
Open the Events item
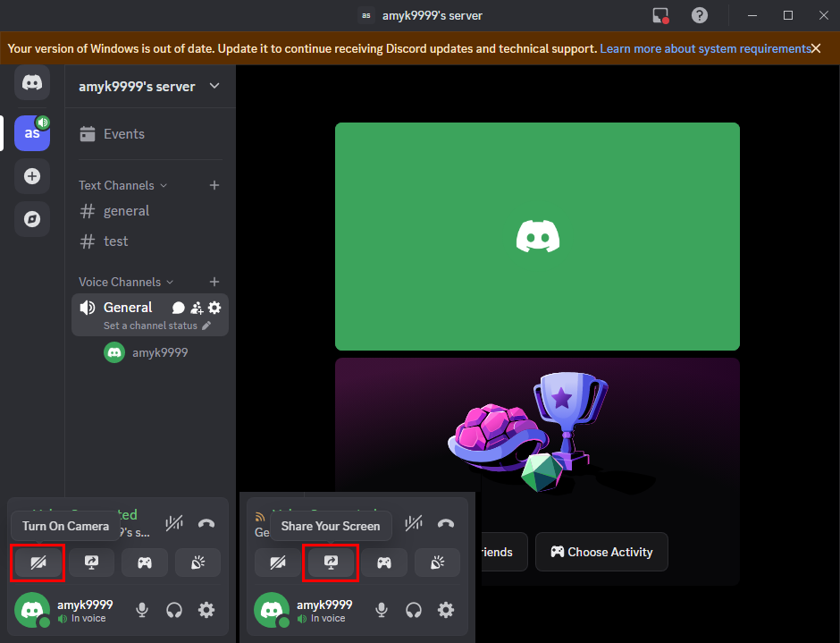150,134
